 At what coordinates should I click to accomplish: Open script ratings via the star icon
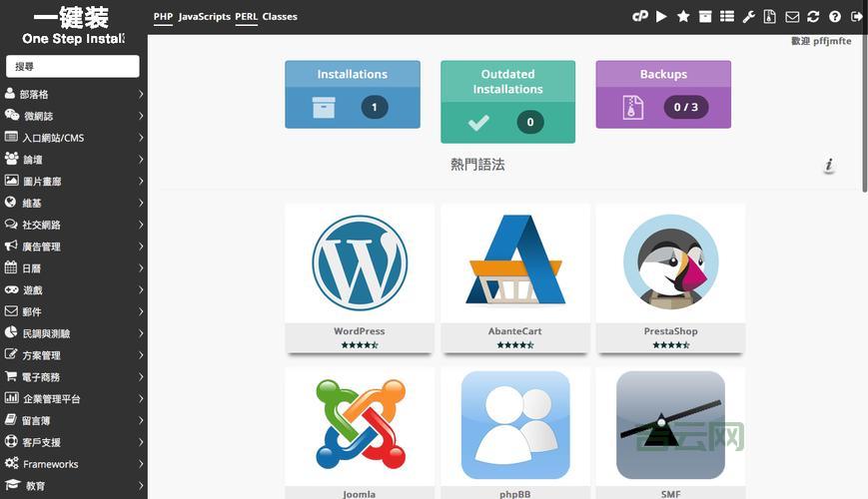coord(683,17)
